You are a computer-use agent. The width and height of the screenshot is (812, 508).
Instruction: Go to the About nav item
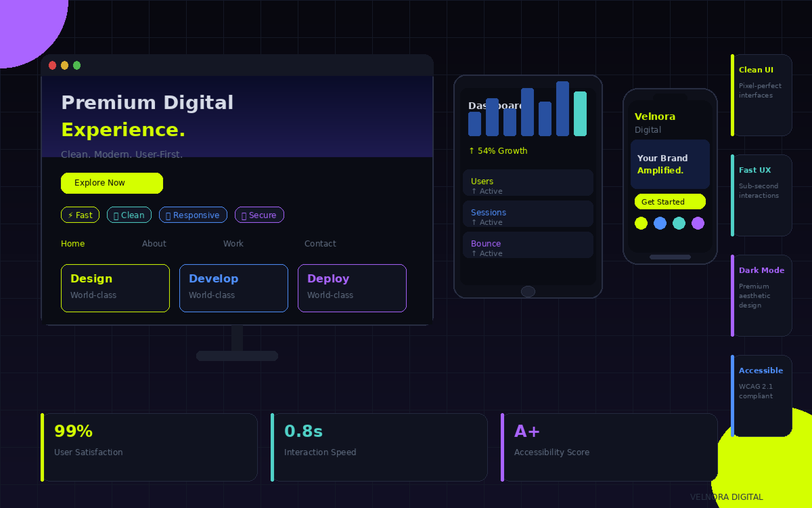154,244
